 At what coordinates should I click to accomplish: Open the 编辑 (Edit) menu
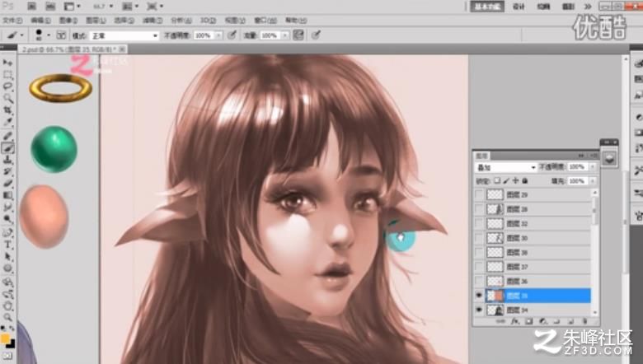[40, 21]
